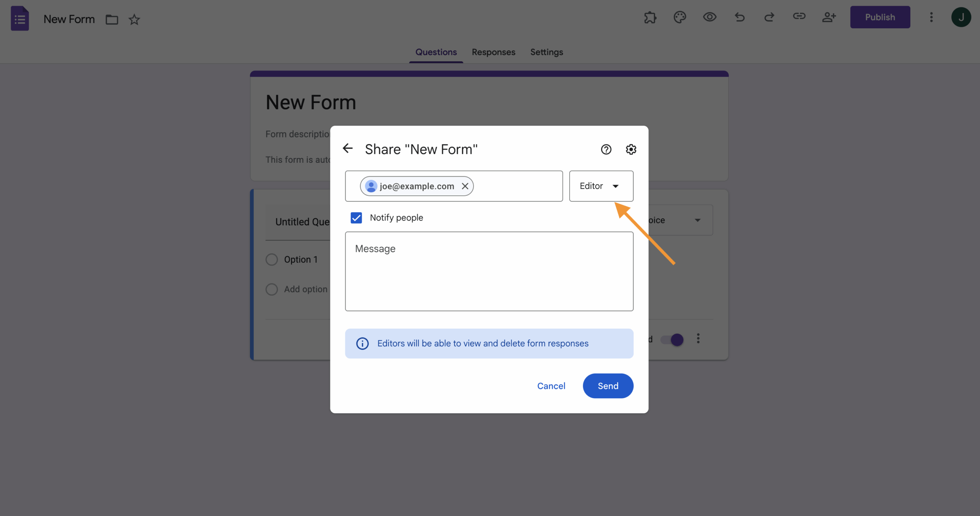Click the copy responder link icon
Image resolution: width=980 pixels, height=516 pixels.
point(799,16)
